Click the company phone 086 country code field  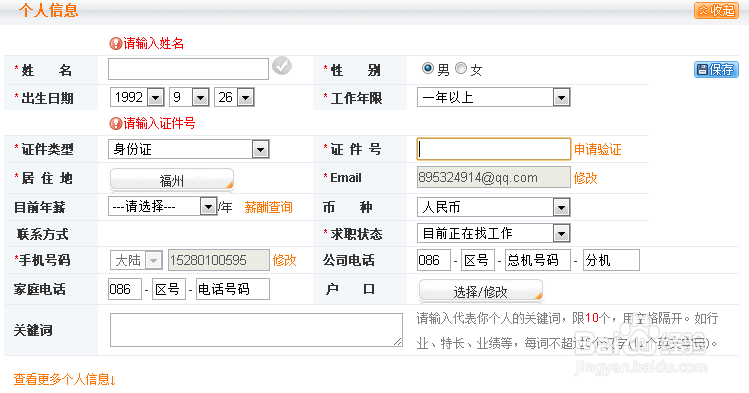pyautogui.click(x=433, y=260)
